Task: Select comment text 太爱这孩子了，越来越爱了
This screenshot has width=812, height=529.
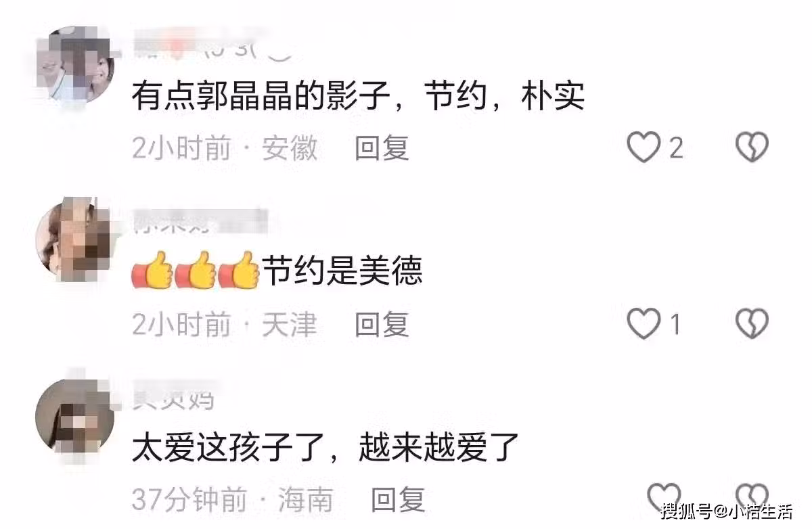Action: coord(325,446)
